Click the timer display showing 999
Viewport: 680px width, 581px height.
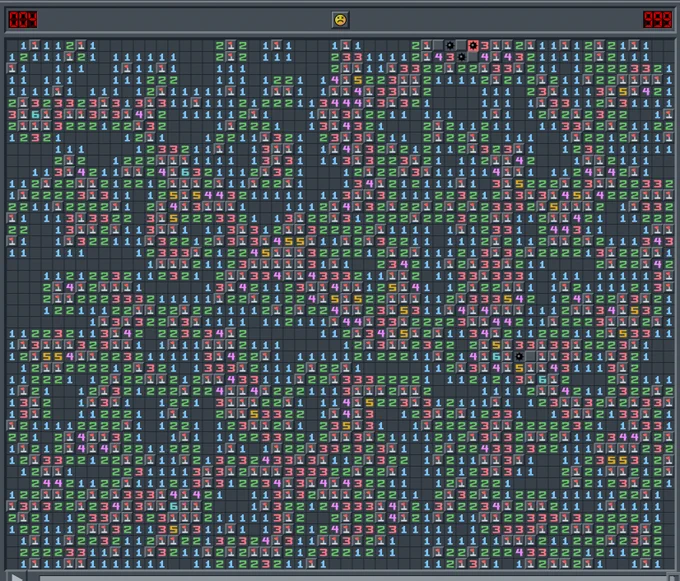[657, 20]
